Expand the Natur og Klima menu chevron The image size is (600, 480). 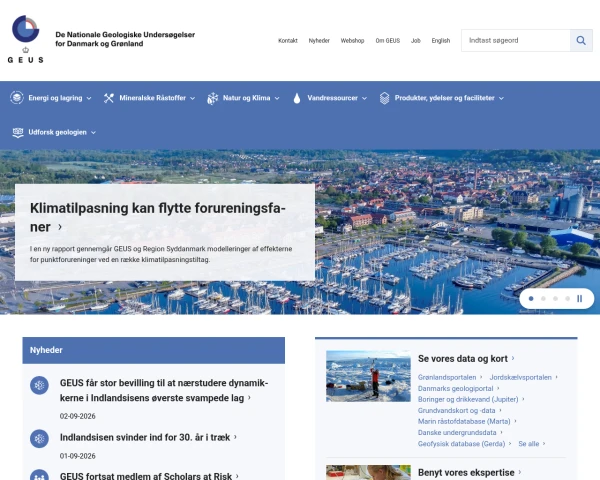coord(277,98)
